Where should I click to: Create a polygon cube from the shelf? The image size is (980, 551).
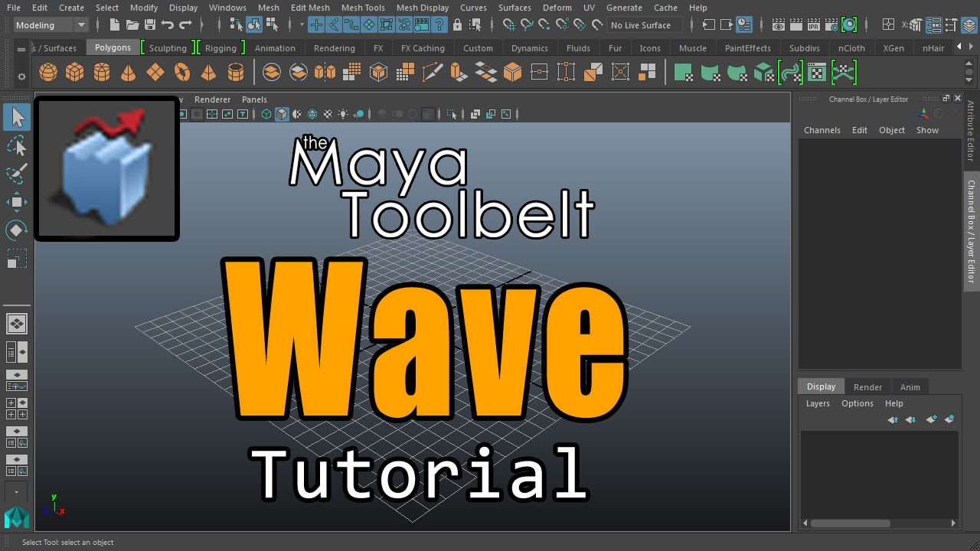coord(74,73)
